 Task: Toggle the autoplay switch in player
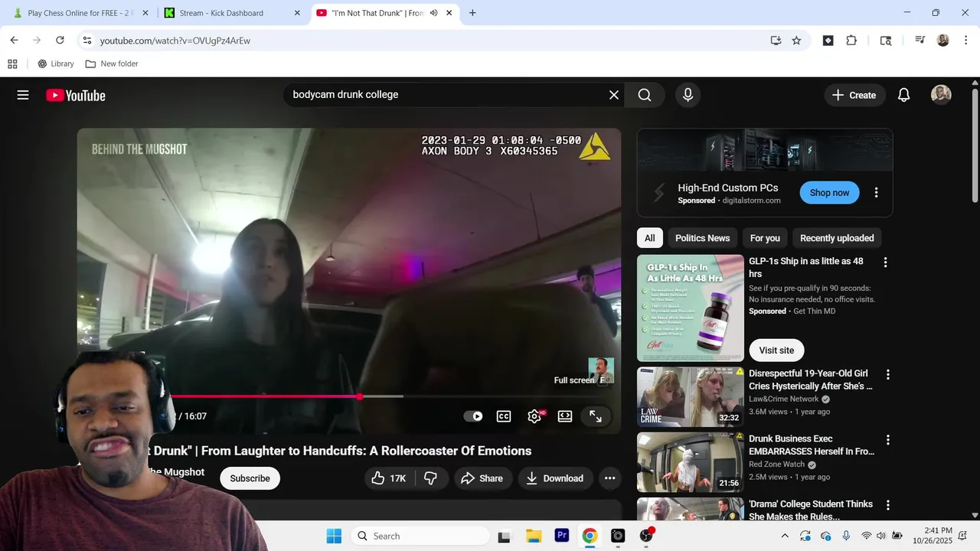click(x=473, y=416)
